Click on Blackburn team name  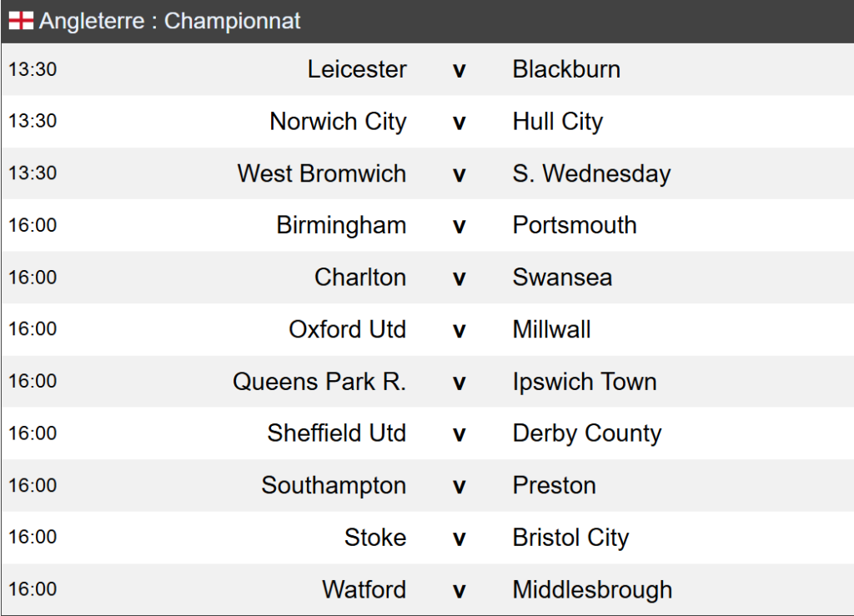[x=566, y=69]
